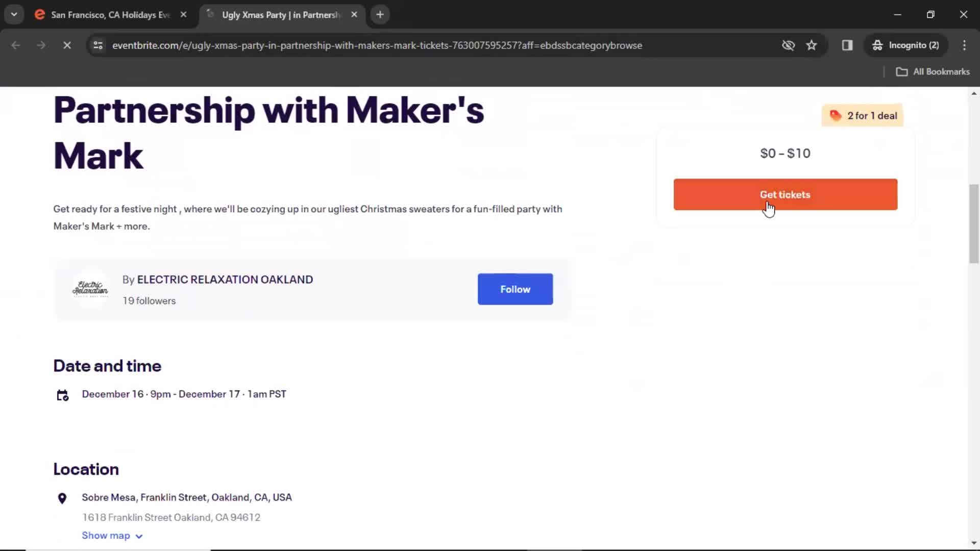This screenshot has height=551, width=980.
Task: Click the Follow button for Electric Relaxation Oakland
Action: click(515, 289)
